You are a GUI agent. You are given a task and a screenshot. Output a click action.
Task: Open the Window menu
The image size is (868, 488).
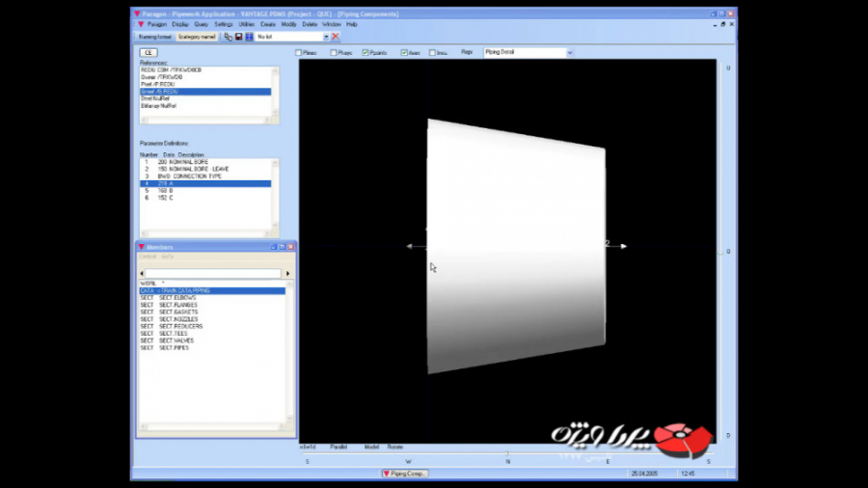(331, 24)
